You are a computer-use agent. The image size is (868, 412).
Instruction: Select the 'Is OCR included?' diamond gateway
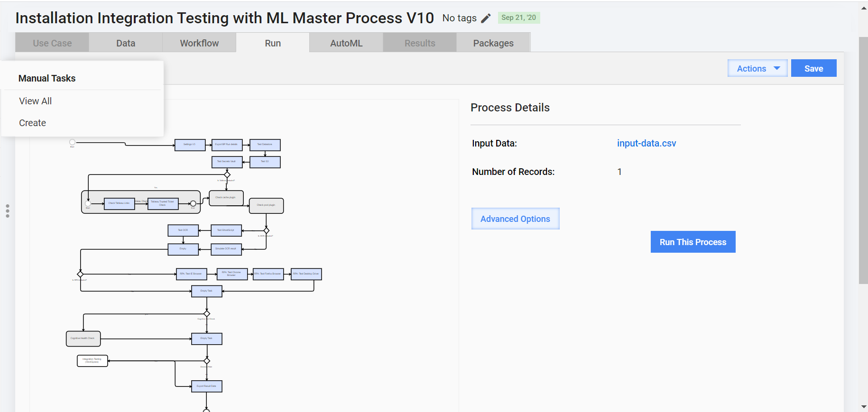point(267,230)
